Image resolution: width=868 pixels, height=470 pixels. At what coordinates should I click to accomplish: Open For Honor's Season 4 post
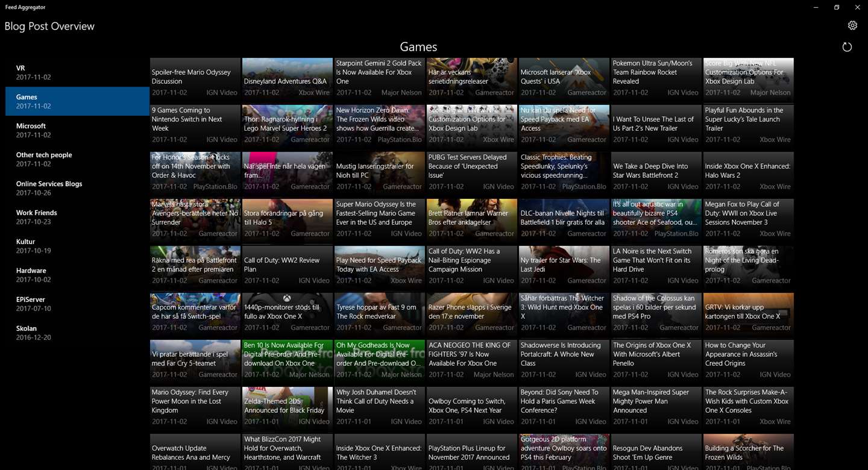(195, 174)
